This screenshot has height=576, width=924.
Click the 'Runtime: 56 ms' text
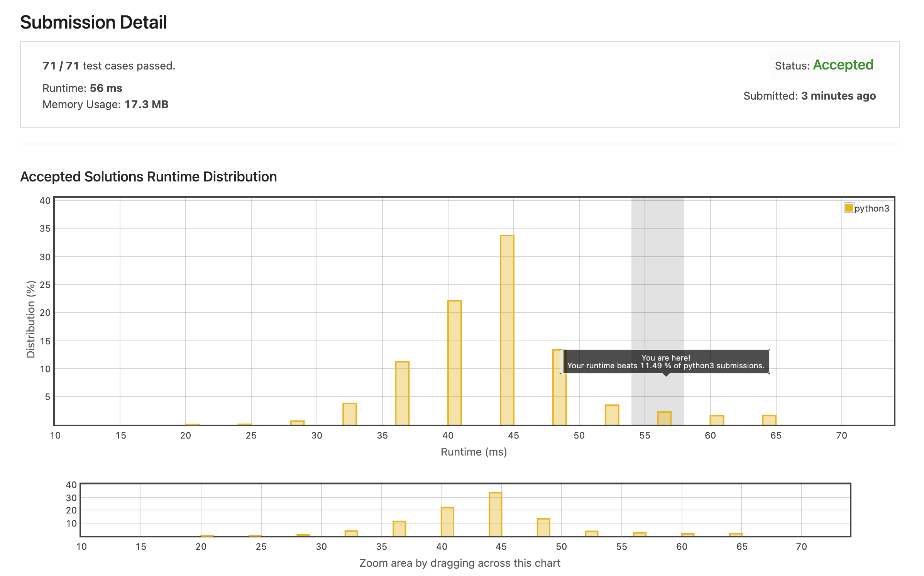(x=82, y=88)
